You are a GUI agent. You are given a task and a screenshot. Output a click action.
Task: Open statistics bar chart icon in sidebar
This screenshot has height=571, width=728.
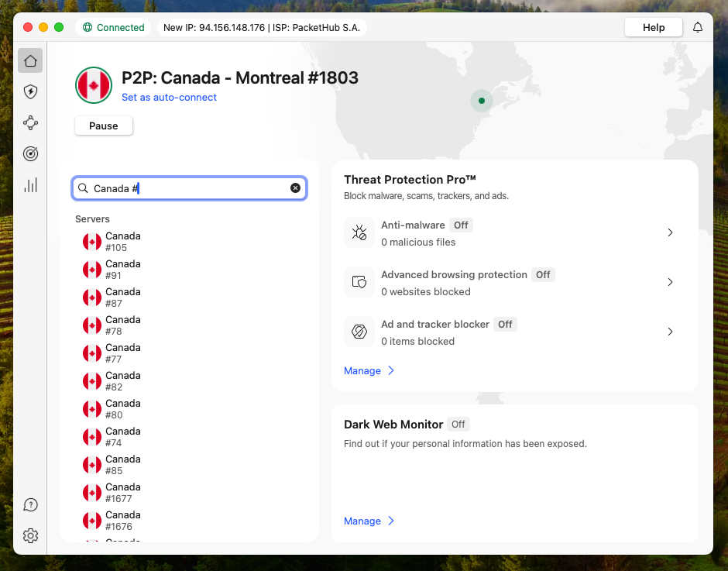point(30,185)
